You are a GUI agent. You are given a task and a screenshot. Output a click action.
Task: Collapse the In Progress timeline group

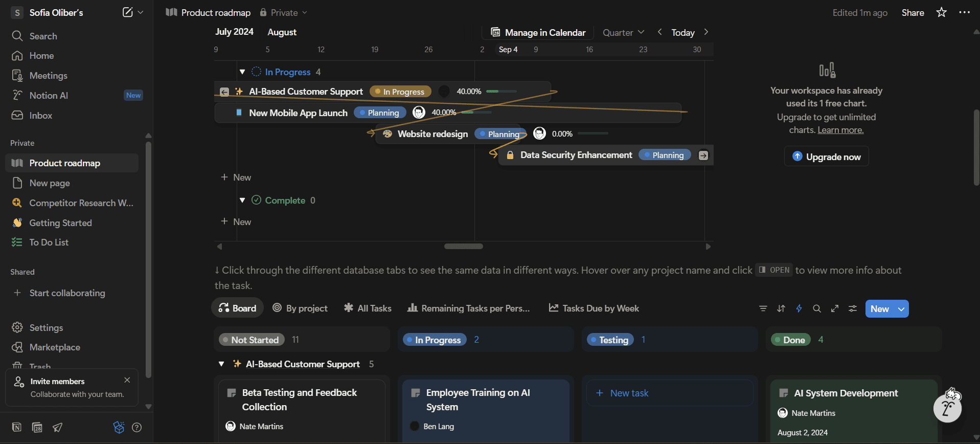(x=242, y=72)
